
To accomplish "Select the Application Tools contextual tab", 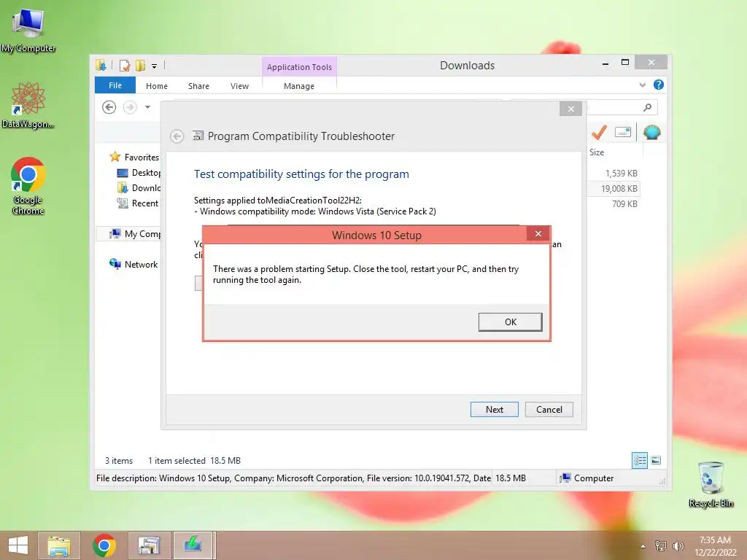I will [299, 67].
